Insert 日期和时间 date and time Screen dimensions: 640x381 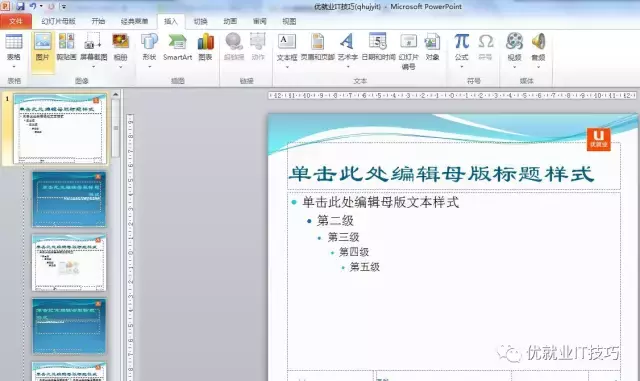[378, 42]
